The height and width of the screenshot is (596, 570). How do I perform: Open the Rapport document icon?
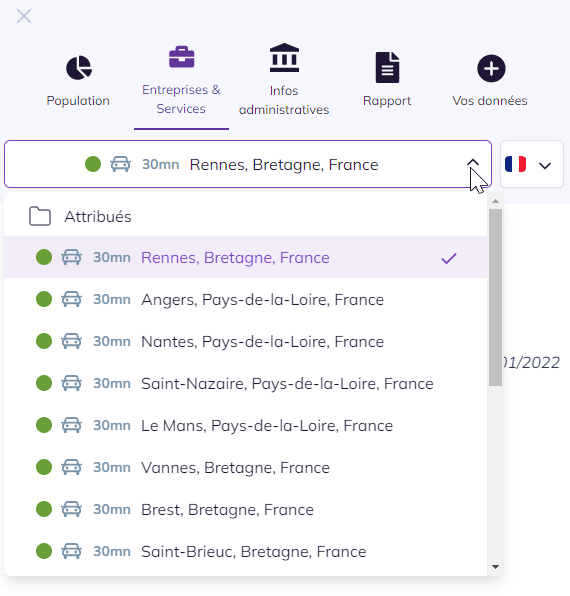click(387, 67)
